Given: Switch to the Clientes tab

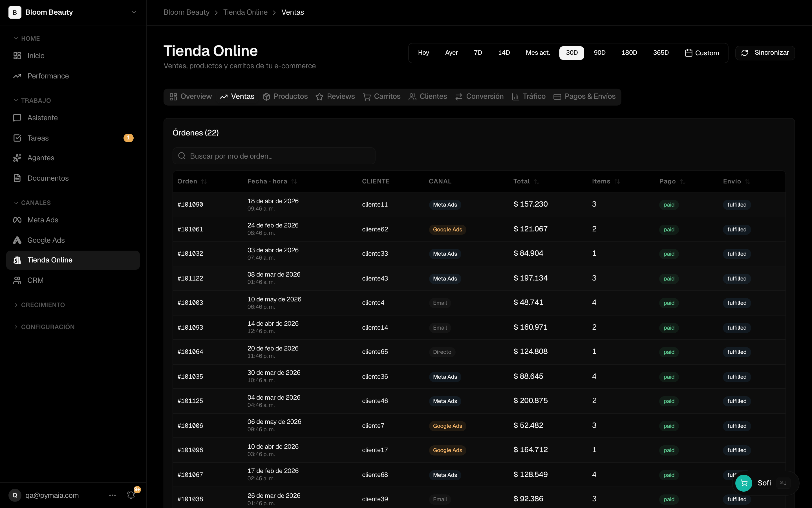Looking at the screenshot, I should [428, 97].
